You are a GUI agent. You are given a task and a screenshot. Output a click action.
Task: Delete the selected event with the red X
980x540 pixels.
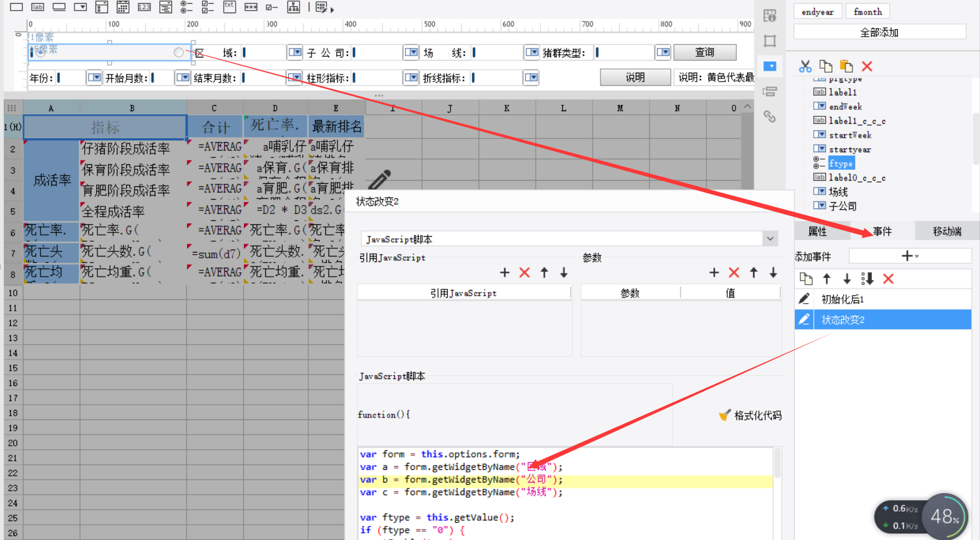[x=888, y=279]
